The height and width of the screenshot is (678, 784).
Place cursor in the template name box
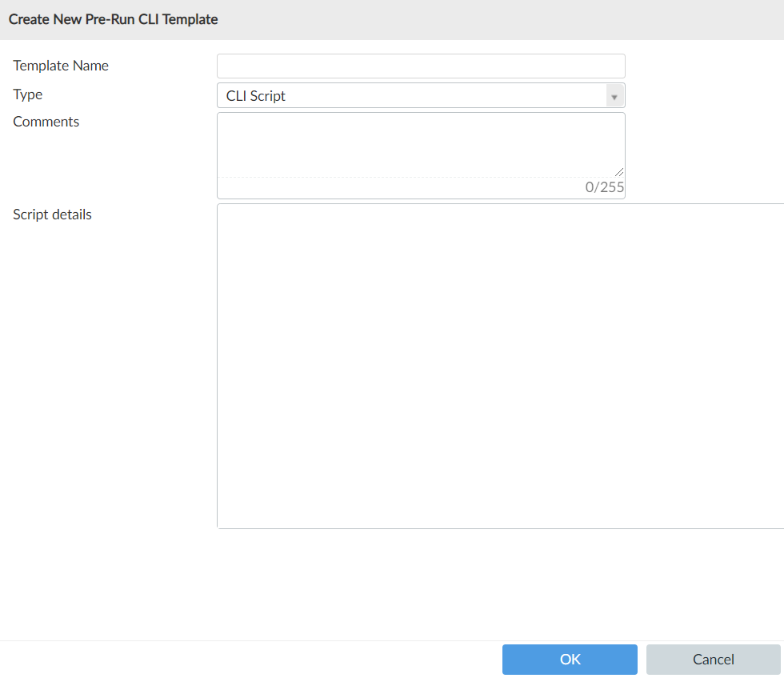[421, 66]
